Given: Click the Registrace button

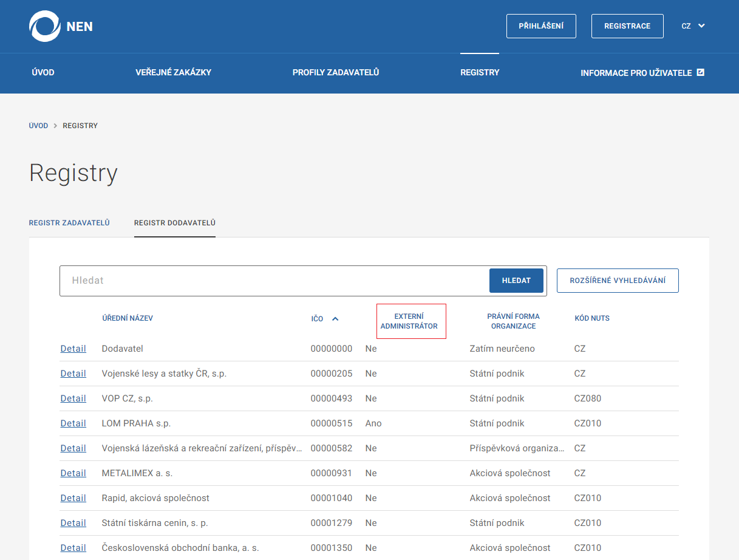Looking at the screenshot, I should click(x=627, y=26).
